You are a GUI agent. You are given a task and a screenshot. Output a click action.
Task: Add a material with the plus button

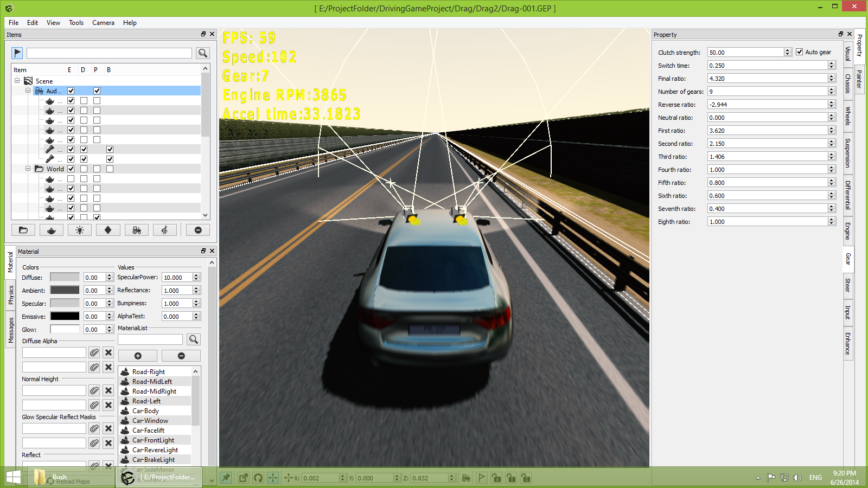(138, 356)
